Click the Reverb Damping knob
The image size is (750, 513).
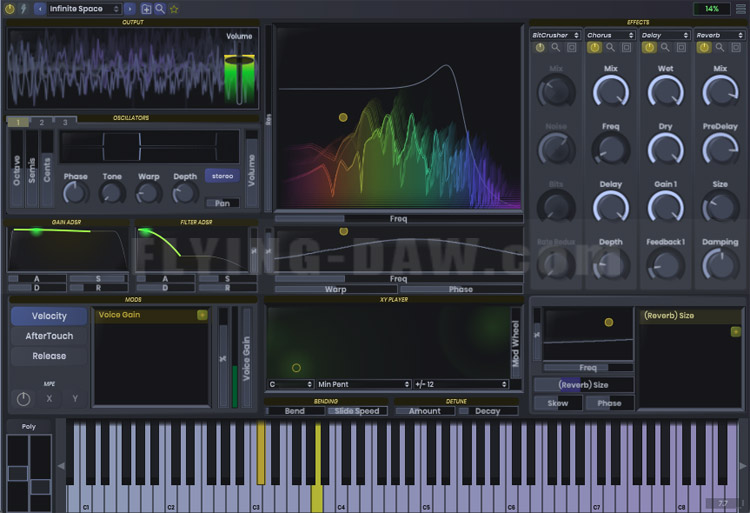click(720, 265)
